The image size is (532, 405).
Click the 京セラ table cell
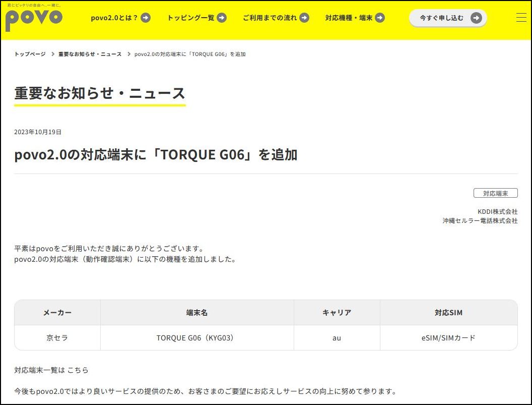tap(57, 338)
